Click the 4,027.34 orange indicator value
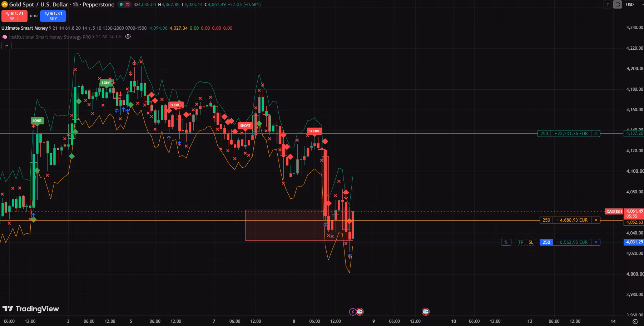 (x=178, y=28)
